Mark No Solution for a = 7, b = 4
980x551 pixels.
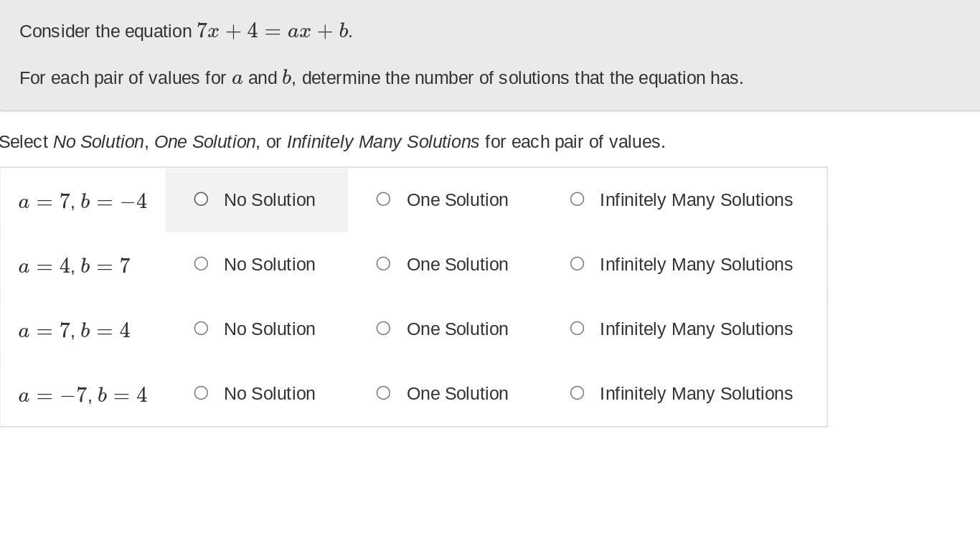(201, 329)
